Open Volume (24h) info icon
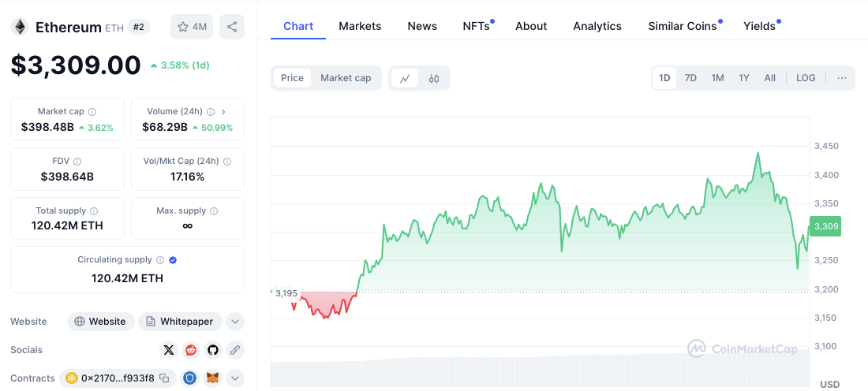 coord(211,112)
